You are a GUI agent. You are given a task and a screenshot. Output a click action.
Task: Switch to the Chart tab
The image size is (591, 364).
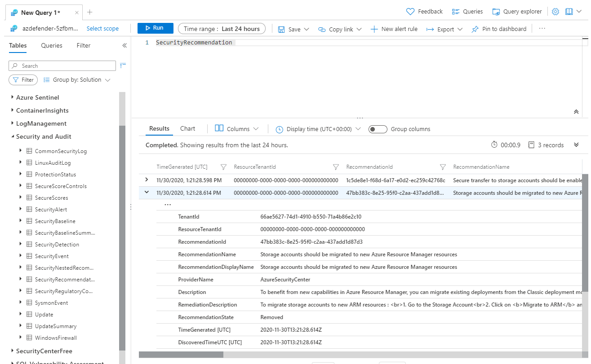[187, 129]
